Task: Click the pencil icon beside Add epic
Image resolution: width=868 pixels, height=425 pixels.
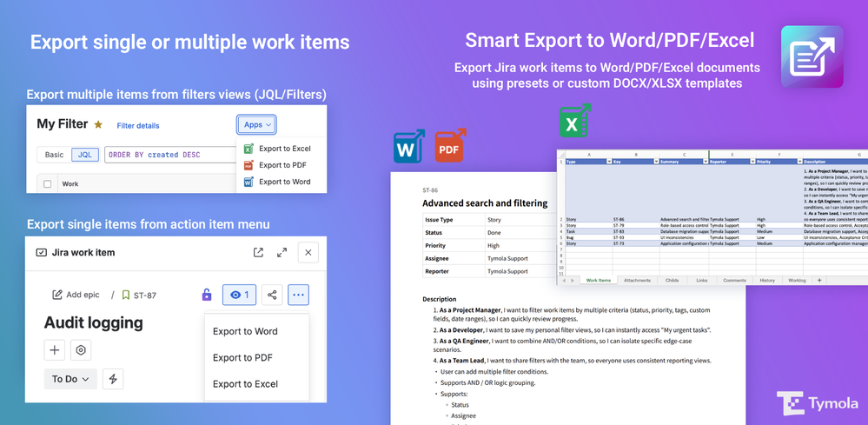Action: tap(57, 295)
